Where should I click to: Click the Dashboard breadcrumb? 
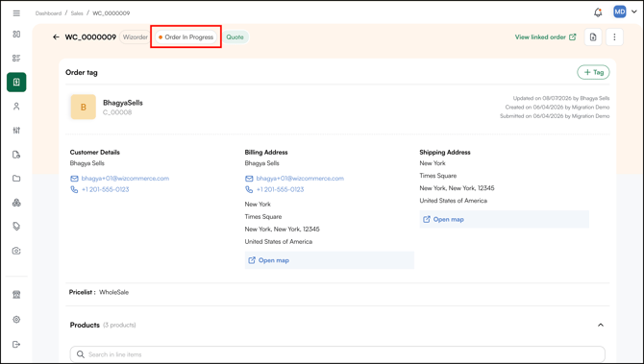point(48,13)
